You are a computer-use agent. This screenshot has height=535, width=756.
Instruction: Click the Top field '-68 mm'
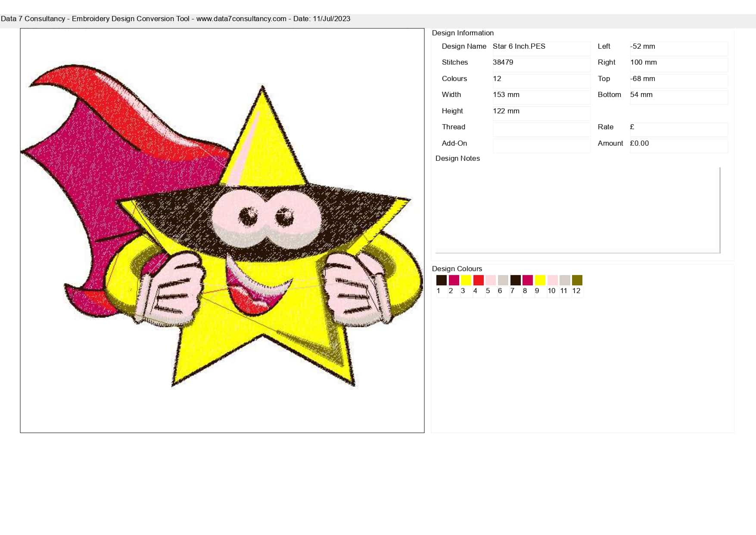click(x=679, y=81)
